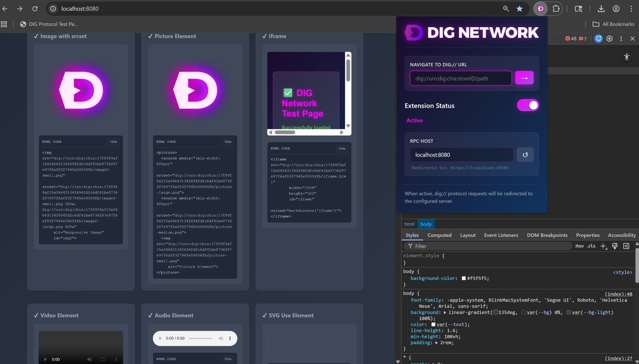Viewport: 639px width, 364px height.
Task: Click the #f5f5f5 background-color swatch
Action: point(464,278)
